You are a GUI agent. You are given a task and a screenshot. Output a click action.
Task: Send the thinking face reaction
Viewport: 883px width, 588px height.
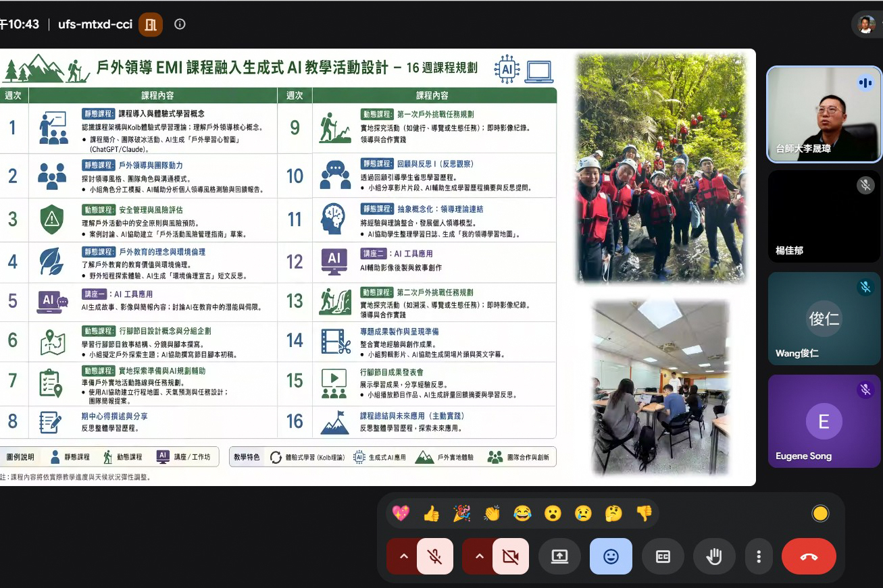[613, 513]
